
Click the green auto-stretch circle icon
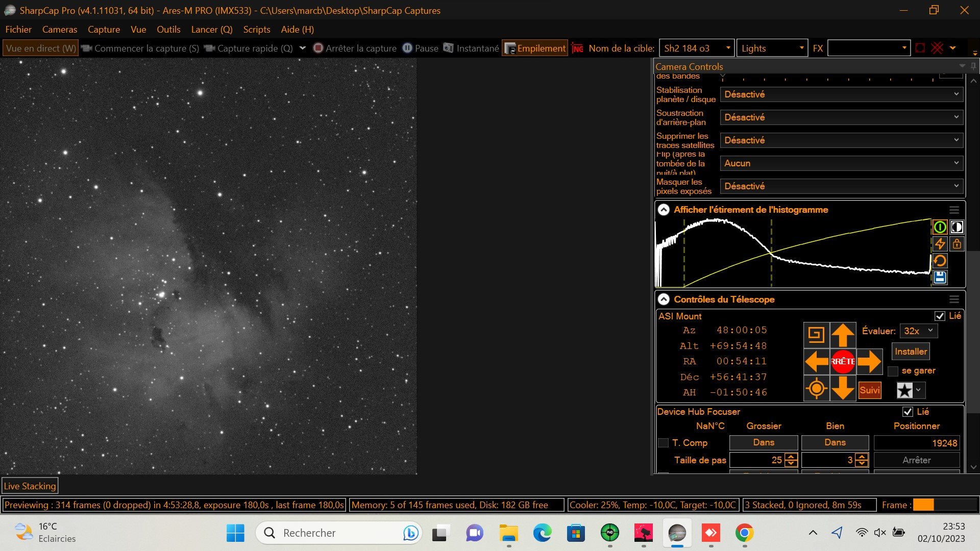coord(940,227)
